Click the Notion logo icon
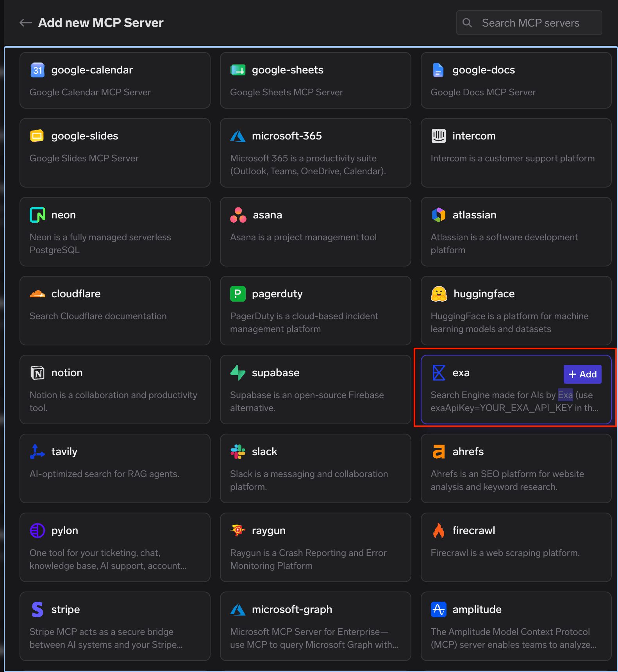The image size is (618, 672). coord(38,373)
